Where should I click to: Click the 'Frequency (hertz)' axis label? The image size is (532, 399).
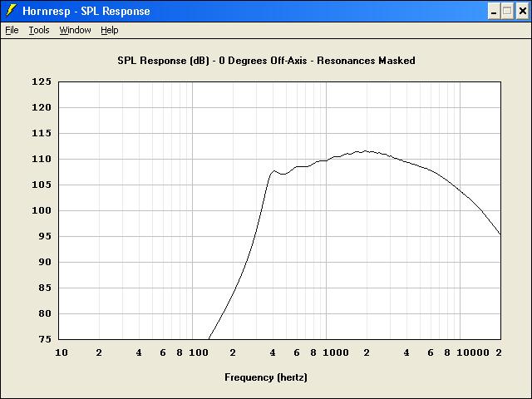point(266,377)
